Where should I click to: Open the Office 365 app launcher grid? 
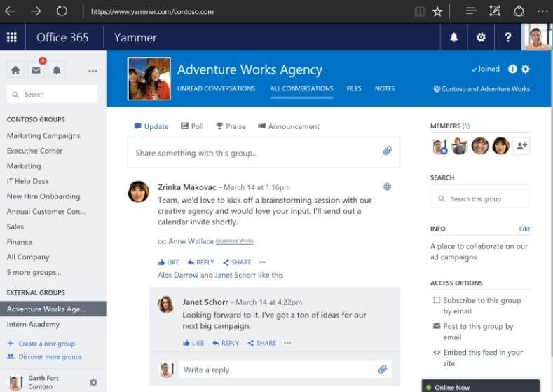12,37
